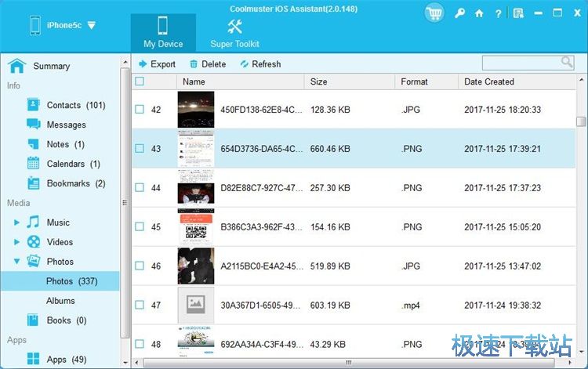This screenshot has height=369, width=588.
Task: Sort by Format column header
Action: click(x=426, y=81)
